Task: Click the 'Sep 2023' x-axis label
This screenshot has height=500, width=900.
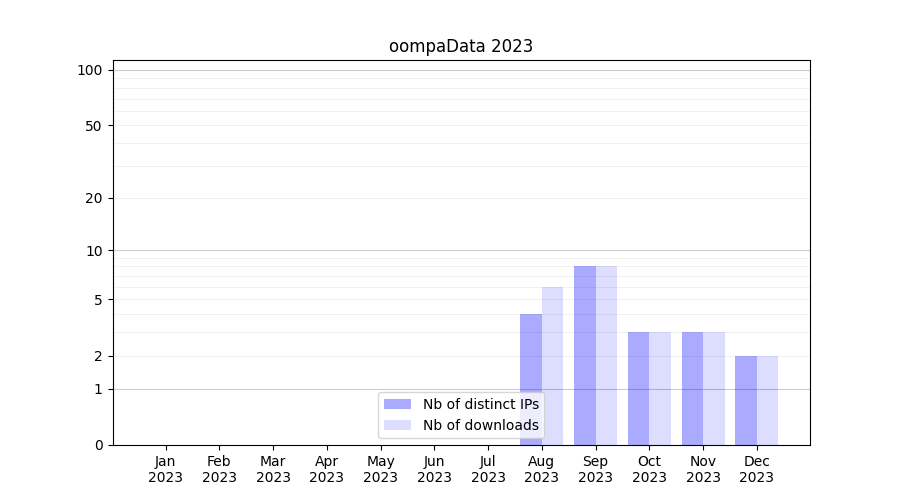Action: pyautogui.click(x=595, y=469)
